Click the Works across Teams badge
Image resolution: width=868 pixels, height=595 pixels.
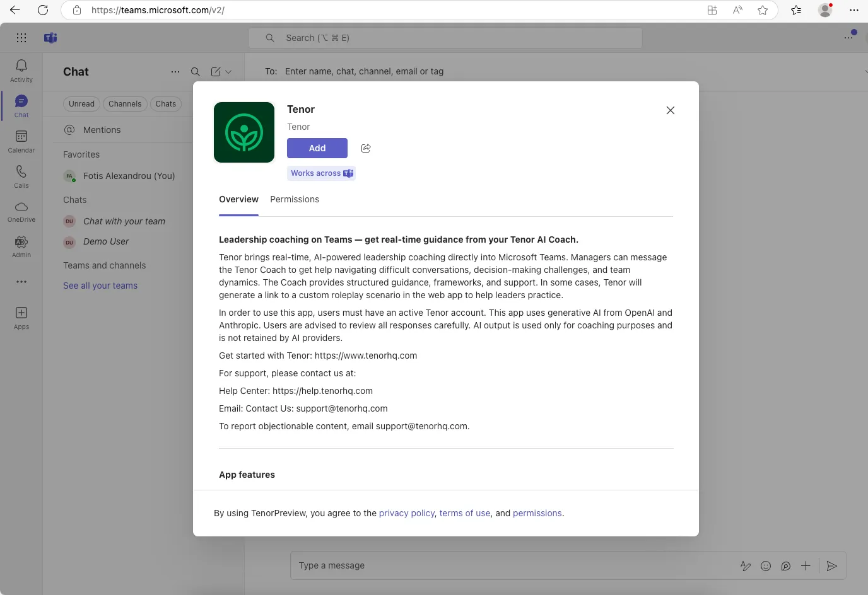(x=322, y=173)
